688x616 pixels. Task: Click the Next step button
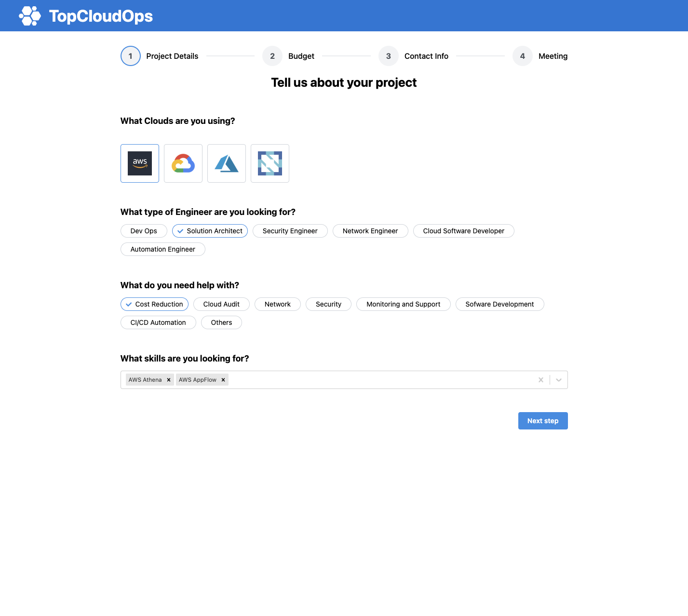click(x=542, y=420)
